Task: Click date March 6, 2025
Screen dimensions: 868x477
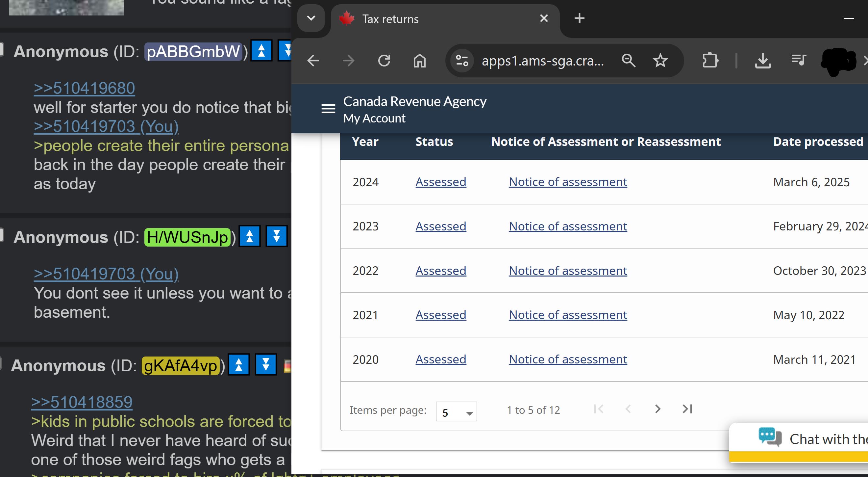Action: (811, 182)
